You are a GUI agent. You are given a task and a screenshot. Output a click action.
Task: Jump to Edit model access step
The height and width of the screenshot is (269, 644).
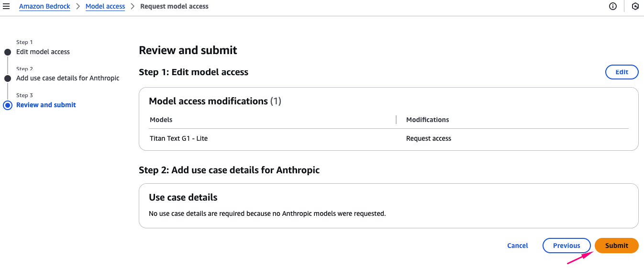(43, 52)
